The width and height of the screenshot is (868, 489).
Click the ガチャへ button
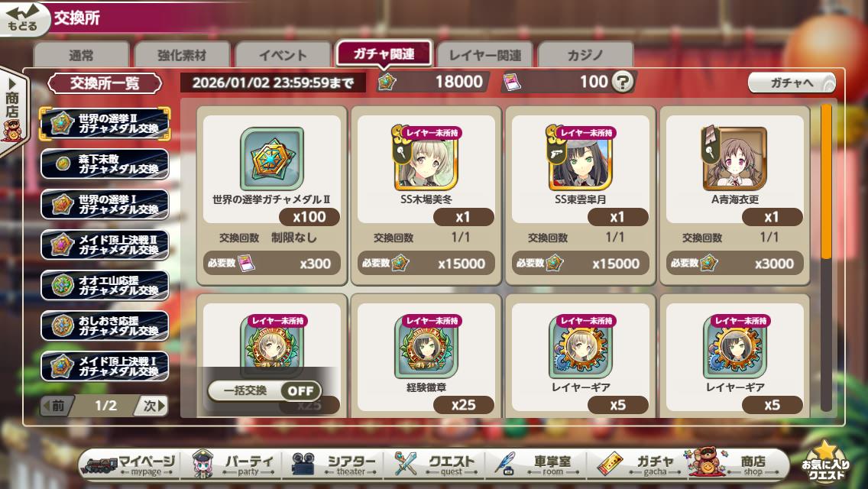(x=792, y=83)
